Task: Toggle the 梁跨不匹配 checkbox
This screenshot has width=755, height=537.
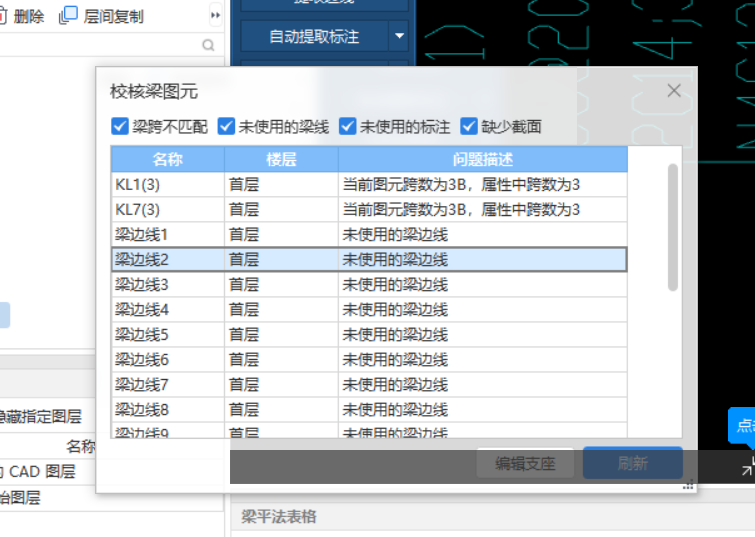Action: pos(120,127)
